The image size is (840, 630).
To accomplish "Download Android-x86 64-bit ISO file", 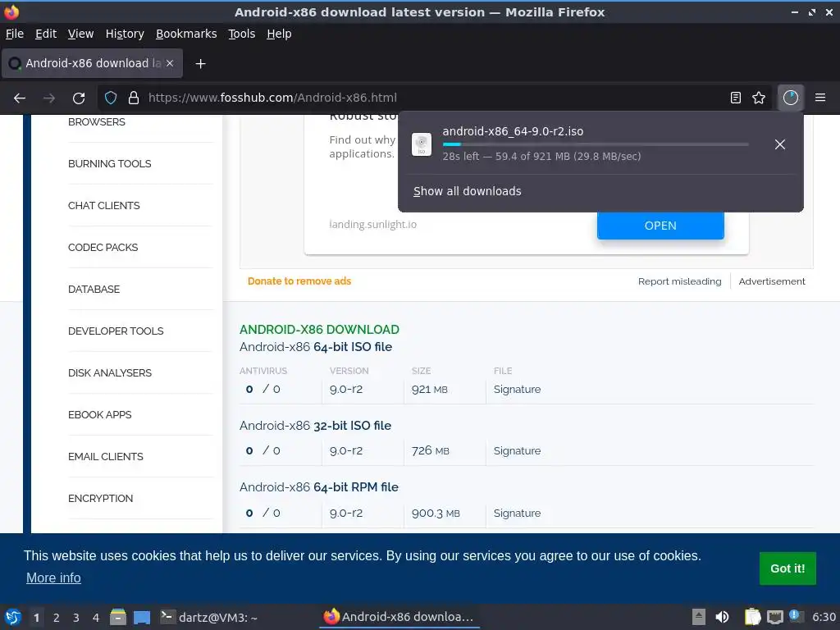I will coord(316,347).
